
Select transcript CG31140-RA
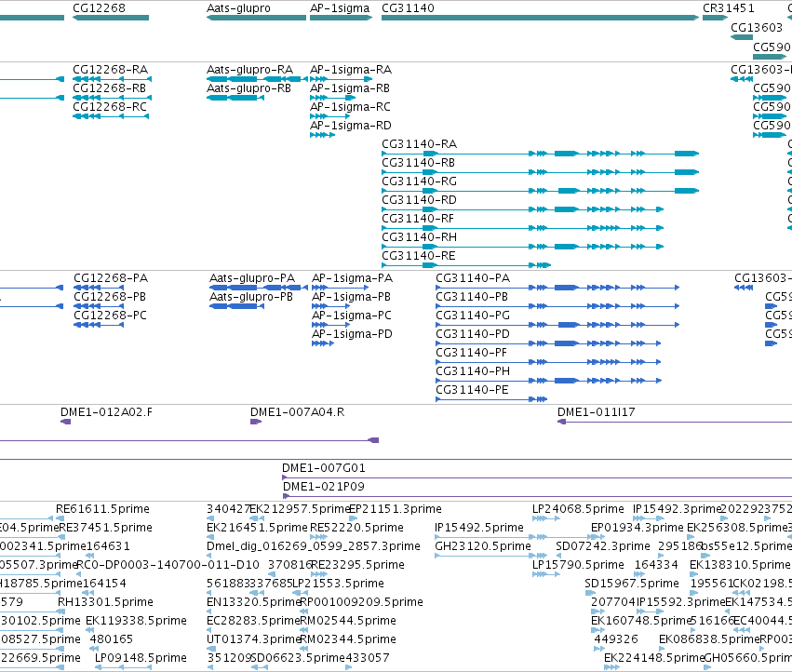pyautogui.click(x=419, y=144)
